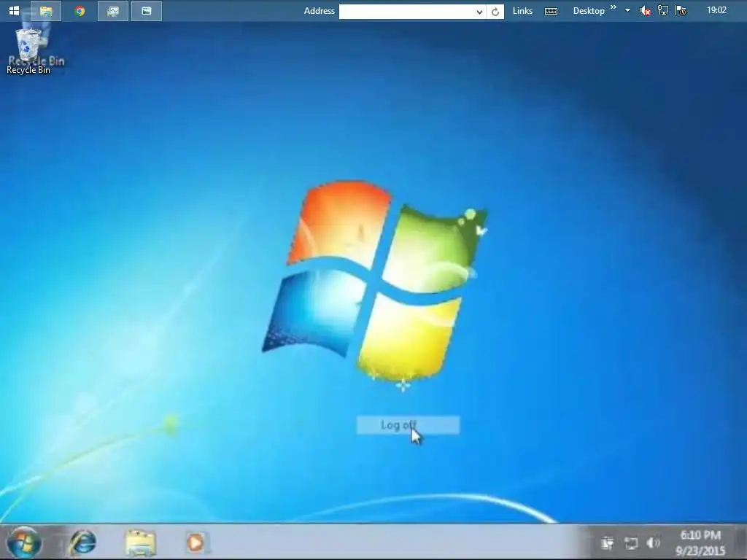Open File Explorer from the top taskbar
Screen dimensions: 747x560
[x=46, y=10]
